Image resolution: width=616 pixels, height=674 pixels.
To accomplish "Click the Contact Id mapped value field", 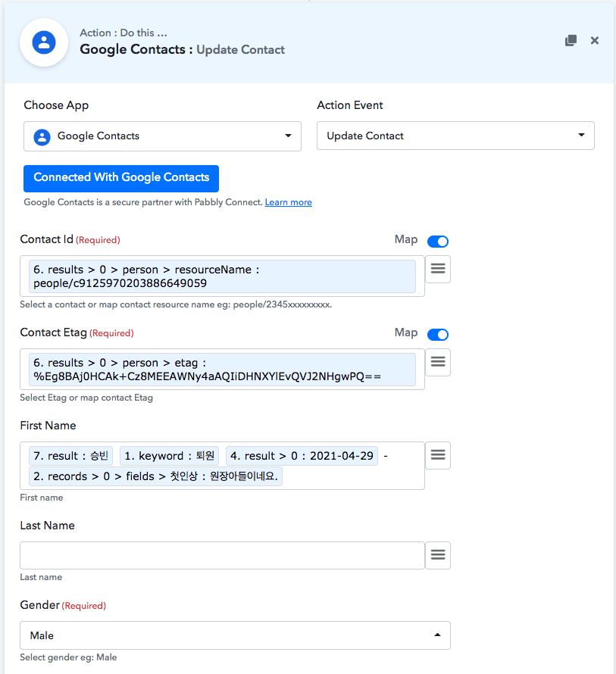I will pyautogui.click(x=222, y=276).
